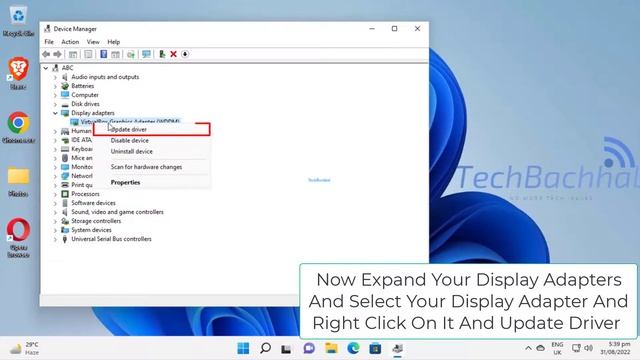Click the Forward arrow in the toolbar

coord(58,54)
